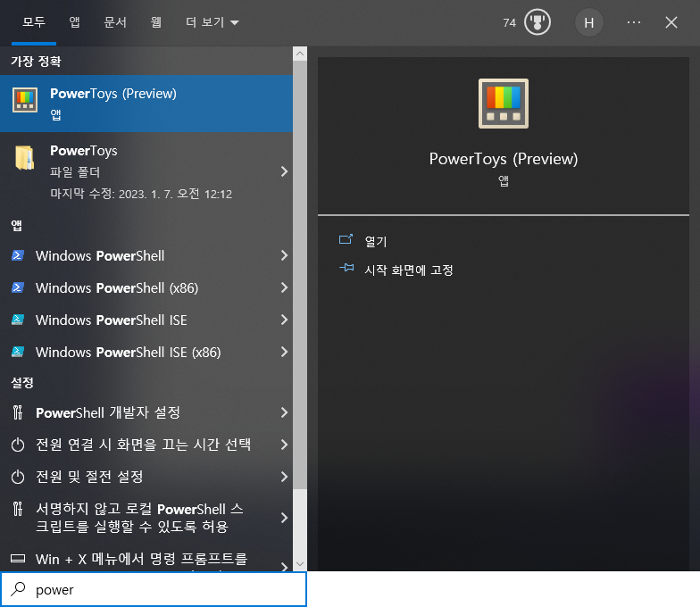Click the scrollbar down arrow in results list

point(300,564)
